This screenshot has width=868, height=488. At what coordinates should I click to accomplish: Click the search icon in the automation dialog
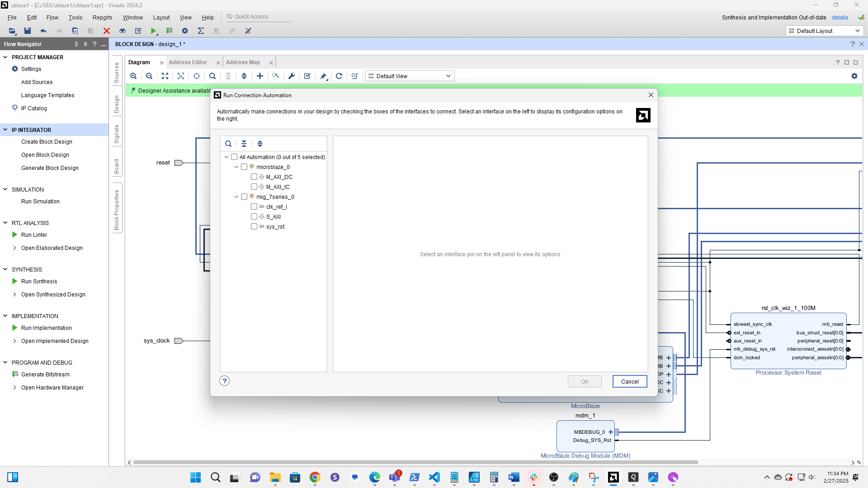point(228,144)
